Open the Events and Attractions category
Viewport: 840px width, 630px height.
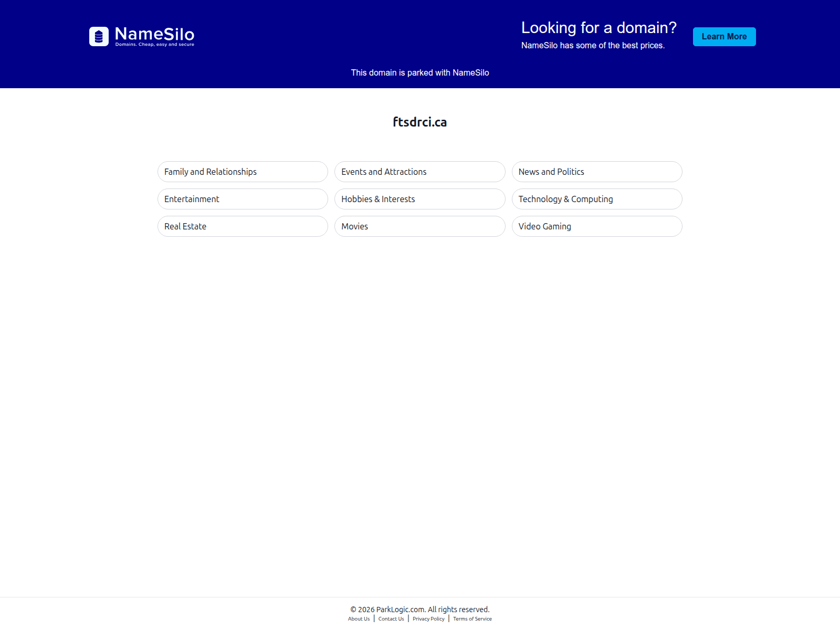point(419,172)
